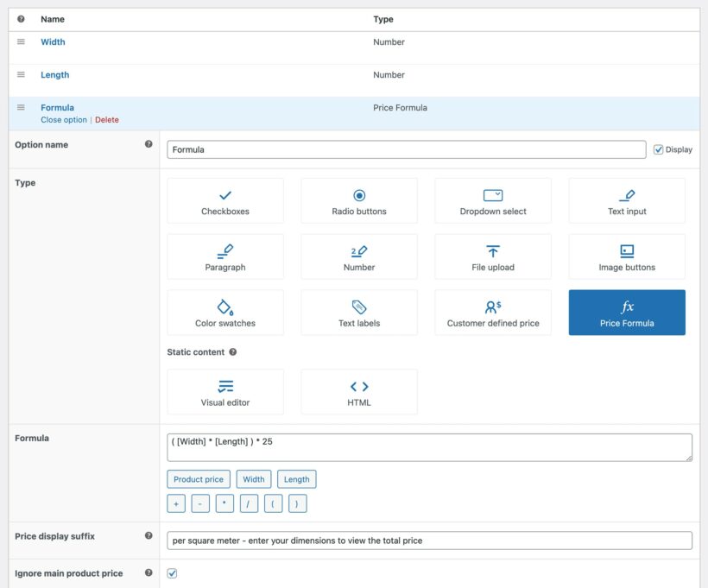
Task: Enable the Image buttons option type
Action: coord(627,256)
